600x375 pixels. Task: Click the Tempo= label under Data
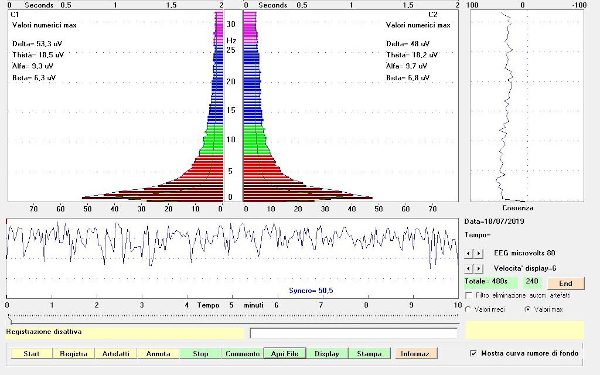tap(477, 235)
